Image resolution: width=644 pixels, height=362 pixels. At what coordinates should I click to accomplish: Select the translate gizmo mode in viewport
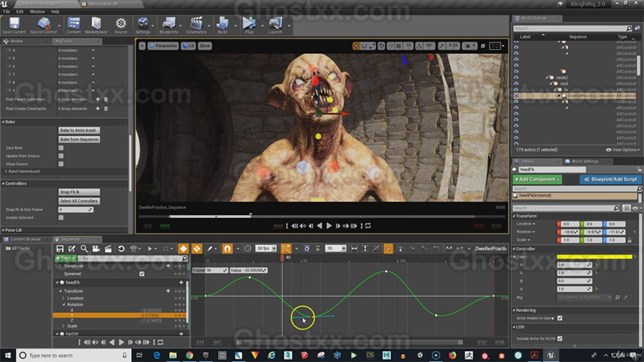(356, 46)
